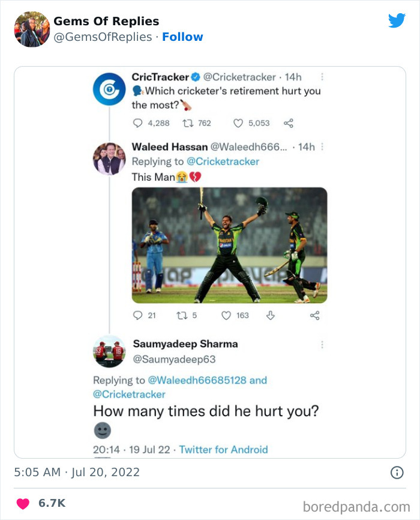Click the Twitter bird logo
420x520 pixels.
click(397, 20)
